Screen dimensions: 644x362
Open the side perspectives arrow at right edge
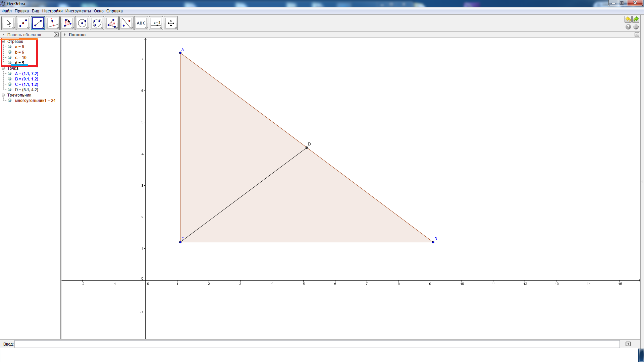642,182
